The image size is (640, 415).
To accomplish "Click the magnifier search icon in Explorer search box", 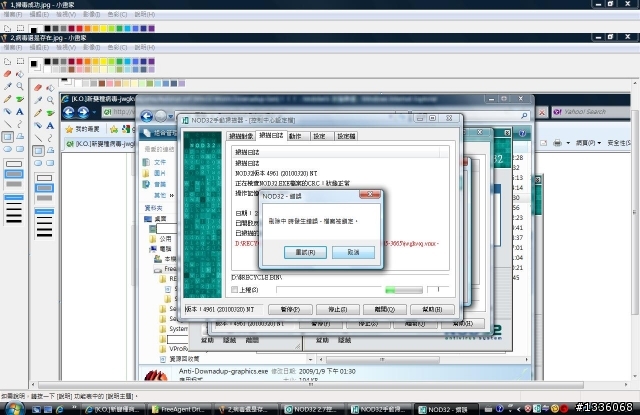I will [x=524, y=116].
